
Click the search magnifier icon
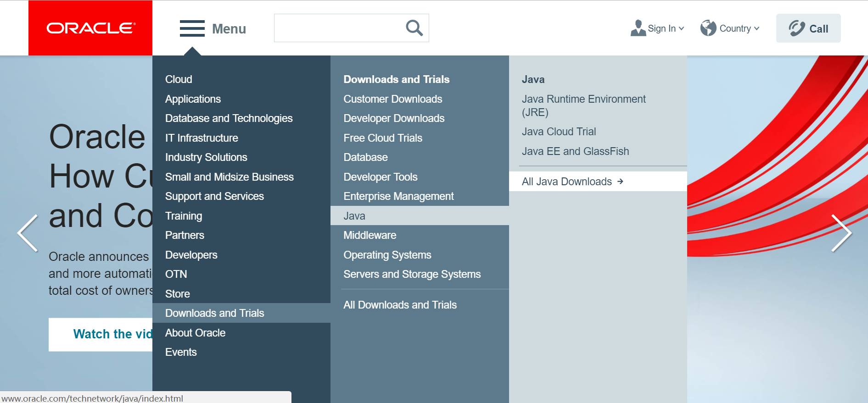click(x=414, y=28)
